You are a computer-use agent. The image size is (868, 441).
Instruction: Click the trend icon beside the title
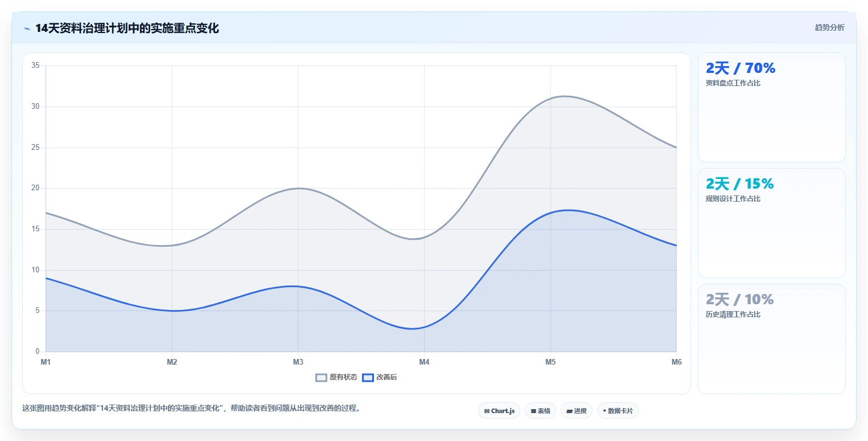tap(27, 28)
